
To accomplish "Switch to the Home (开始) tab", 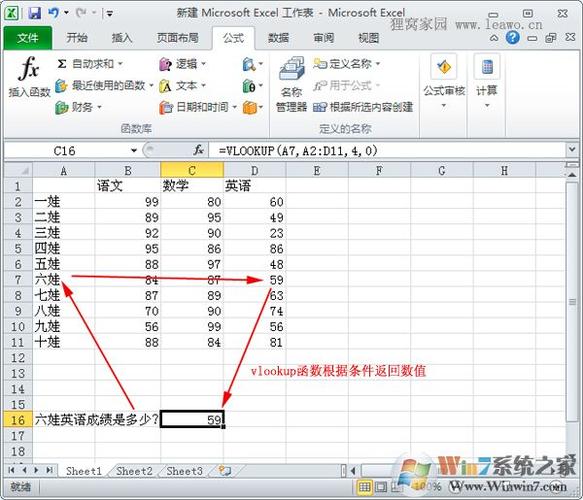I will (77, 38).
